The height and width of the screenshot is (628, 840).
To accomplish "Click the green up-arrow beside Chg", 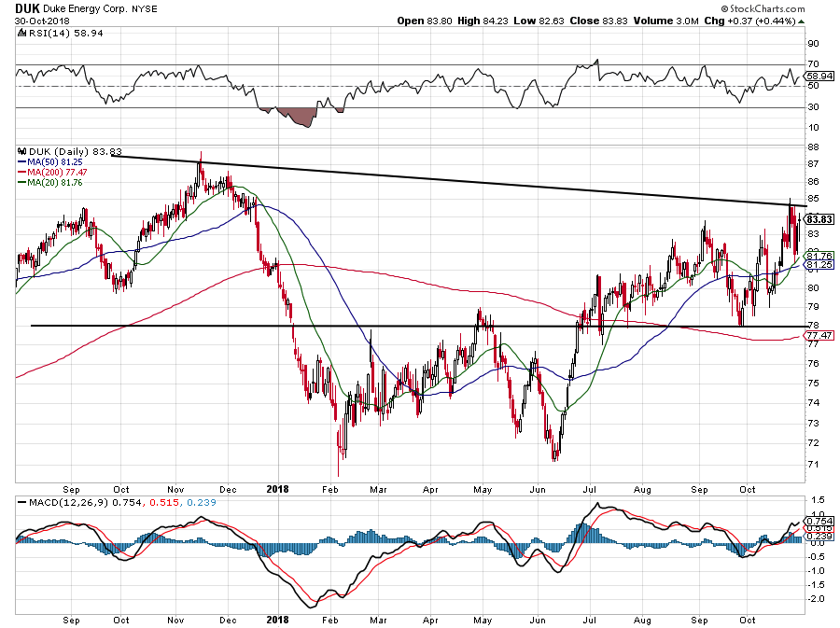I will coord(801,21).
